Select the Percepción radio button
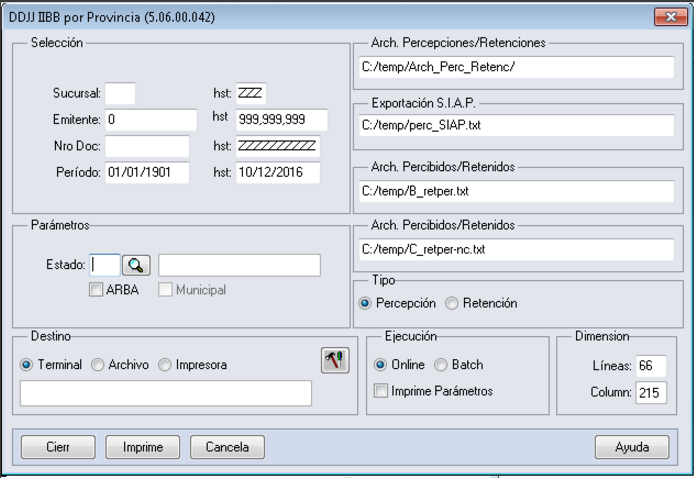The width and height of the screenshot is (694, 478). click(x=366, y=303)
